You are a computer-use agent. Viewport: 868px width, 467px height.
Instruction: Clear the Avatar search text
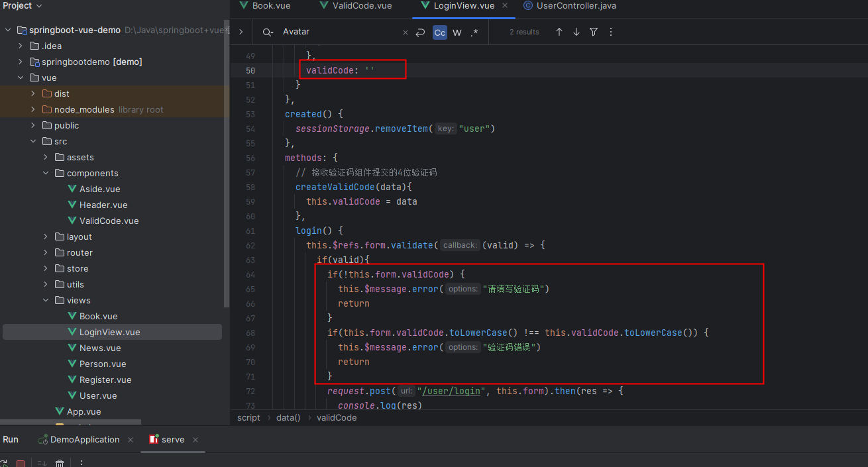pyautogui.click(x=406, y=32)
